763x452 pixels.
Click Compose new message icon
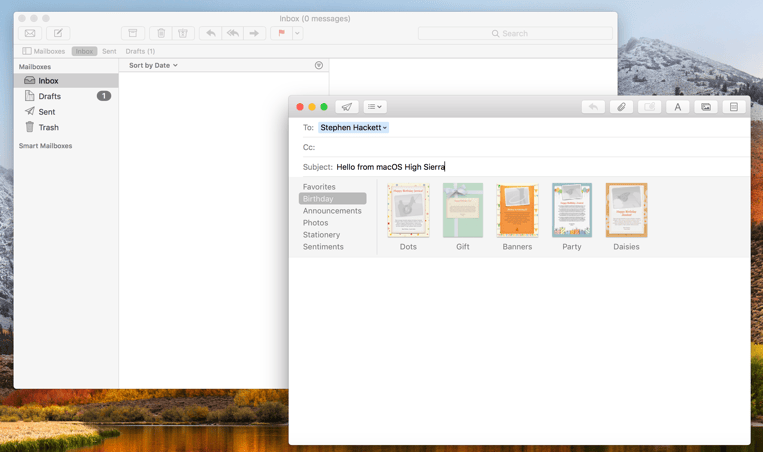click(x=58, y=33)
